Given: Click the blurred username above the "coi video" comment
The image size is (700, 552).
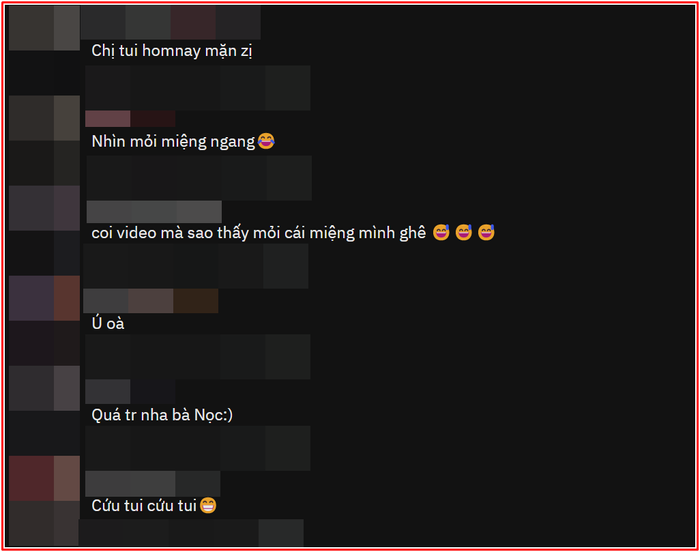Looking at the screenshot, I should click(x=154, y=212).
